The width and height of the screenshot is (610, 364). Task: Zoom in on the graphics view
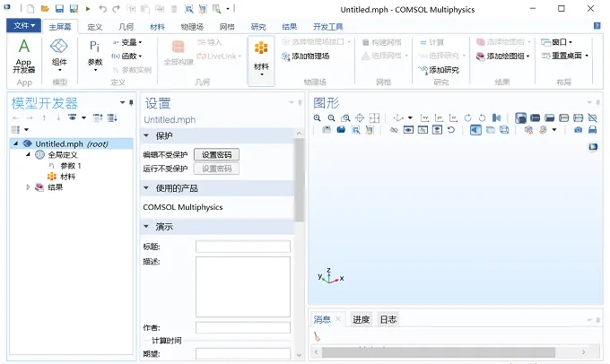[x=317, y=117]
